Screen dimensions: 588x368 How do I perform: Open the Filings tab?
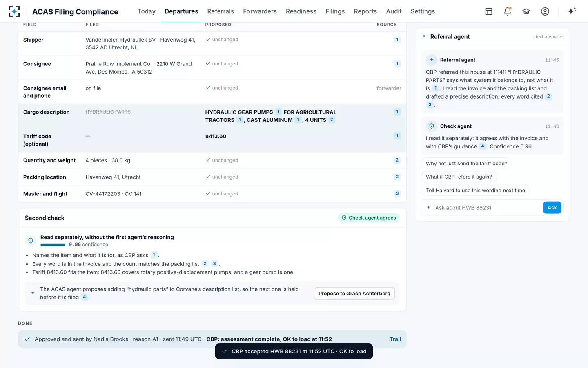coord(335,11)
